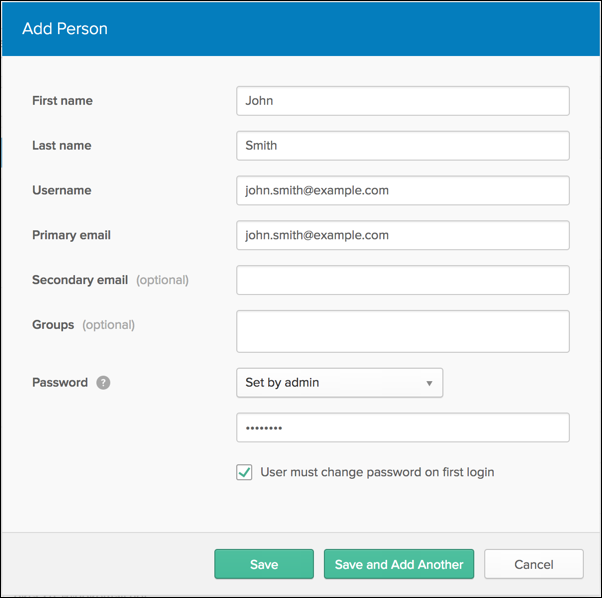The width and height of the screenshot is (602, 598).
Task: Click the Groups label text
Action: [x=53, y=325]
